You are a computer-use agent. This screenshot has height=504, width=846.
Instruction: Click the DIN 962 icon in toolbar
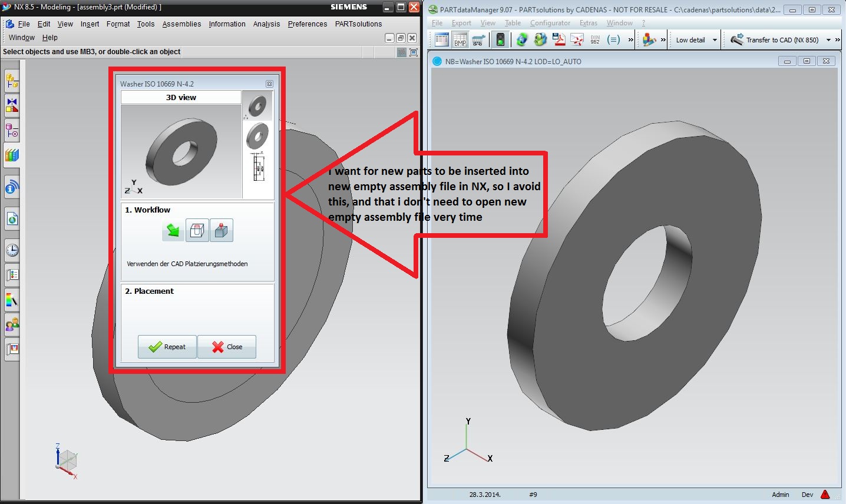[x=595, y=40]
